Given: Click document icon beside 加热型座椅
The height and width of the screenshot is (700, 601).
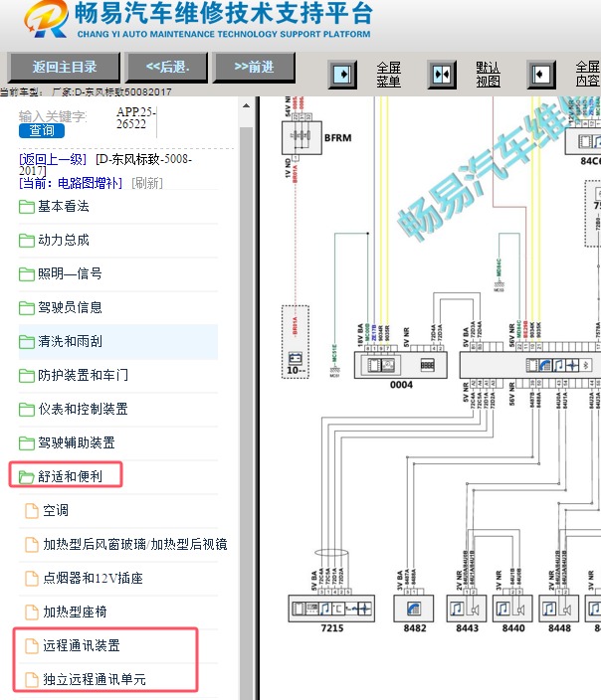Looking at the screenshot, I should 32,612.
